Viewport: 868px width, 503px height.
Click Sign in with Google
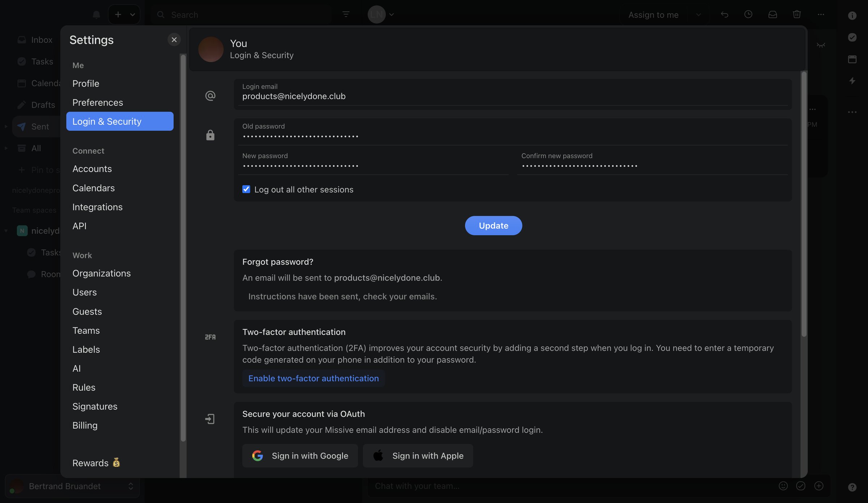[x=300, y=456]
